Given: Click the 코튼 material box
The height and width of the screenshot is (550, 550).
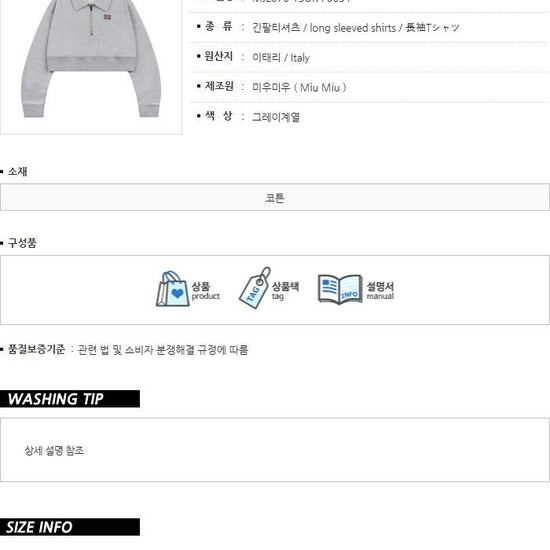Looking at the screenshot, I should point(275,197).
